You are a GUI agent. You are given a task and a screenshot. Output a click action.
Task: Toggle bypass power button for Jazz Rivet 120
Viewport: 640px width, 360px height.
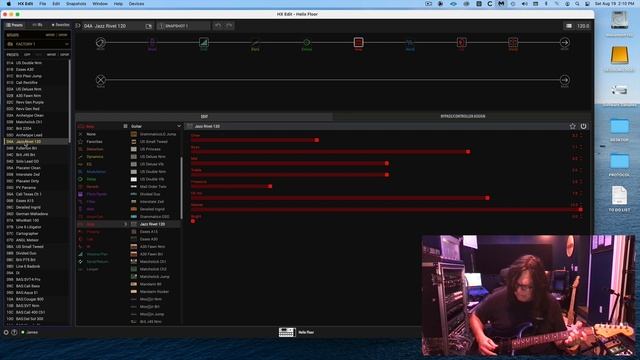pyautogui.click(x=583, y=126)
